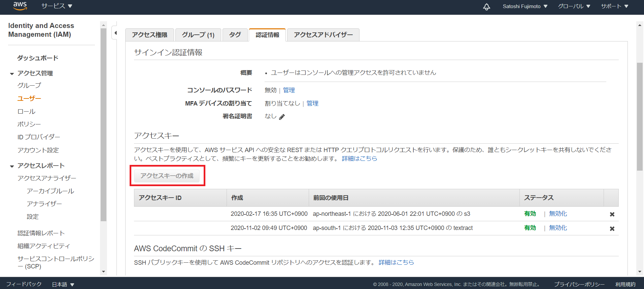Open ロール in the sidebar
This screenshot has height=289, width=644.
26,111
